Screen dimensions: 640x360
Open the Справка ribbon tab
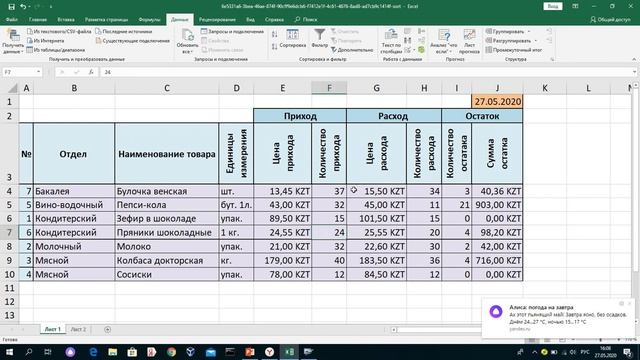tap(274, 20)
